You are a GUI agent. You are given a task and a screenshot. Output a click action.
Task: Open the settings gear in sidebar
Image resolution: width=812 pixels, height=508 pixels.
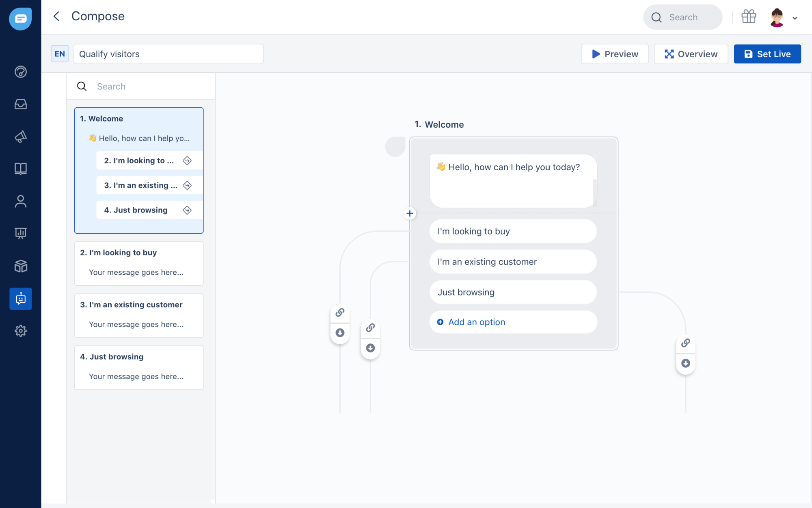21,331
